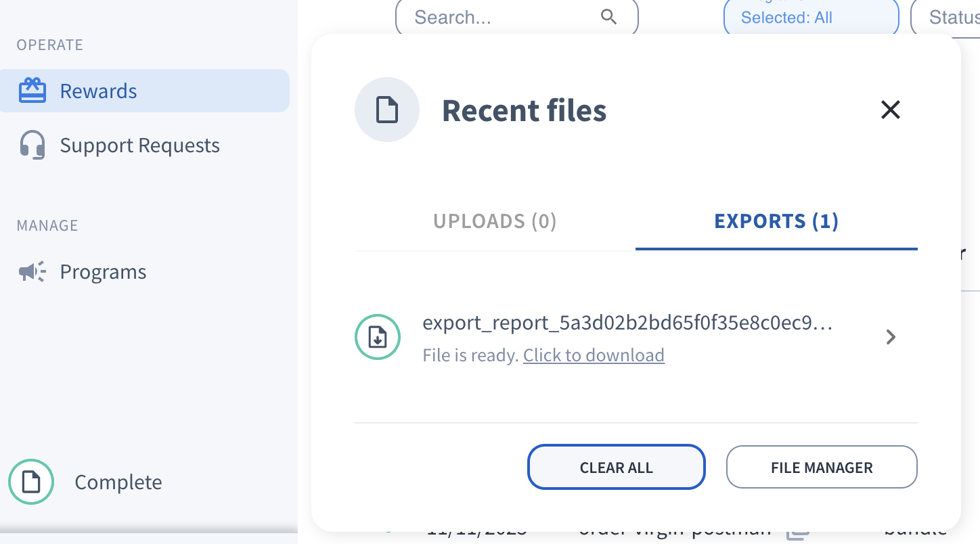The image size is (980, 544).
Task: Focus the Search input field
Action: pyautogui.click(x=501, y=17)
